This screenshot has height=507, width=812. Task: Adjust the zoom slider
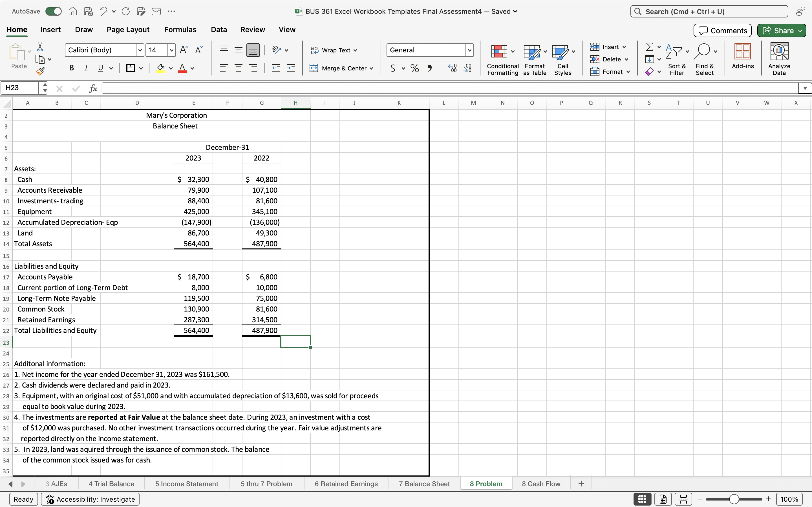click(734, 499)
